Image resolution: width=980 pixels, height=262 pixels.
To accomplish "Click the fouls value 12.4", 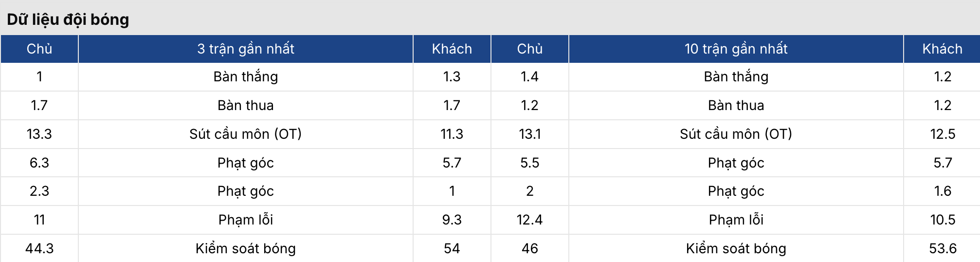I will [x=529, y=220].
